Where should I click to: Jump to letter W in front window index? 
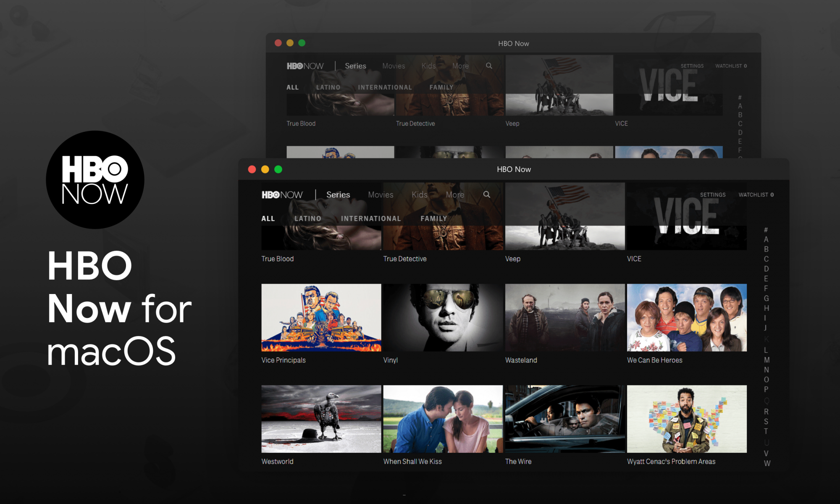click(767, 463)
